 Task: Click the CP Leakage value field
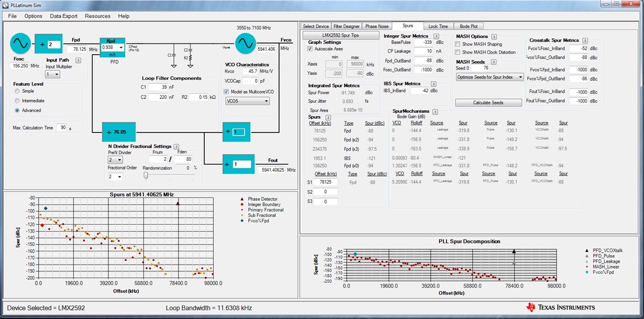coord(424,51)
